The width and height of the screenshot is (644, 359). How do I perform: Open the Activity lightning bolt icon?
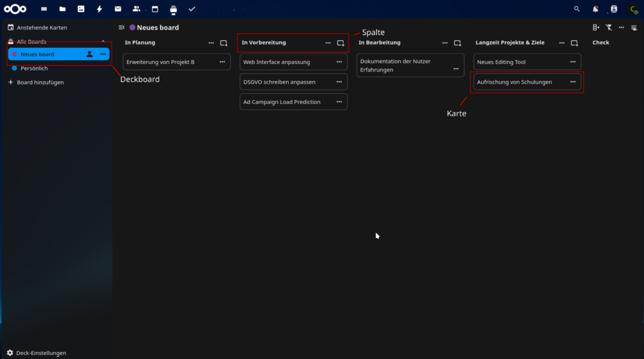tap(99, 9)
